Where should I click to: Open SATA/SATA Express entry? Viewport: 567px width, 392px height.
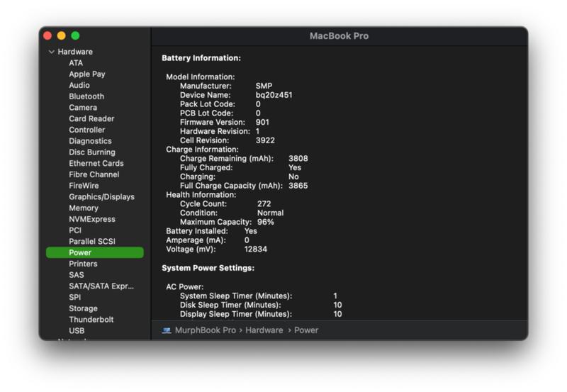click(101, 286)
